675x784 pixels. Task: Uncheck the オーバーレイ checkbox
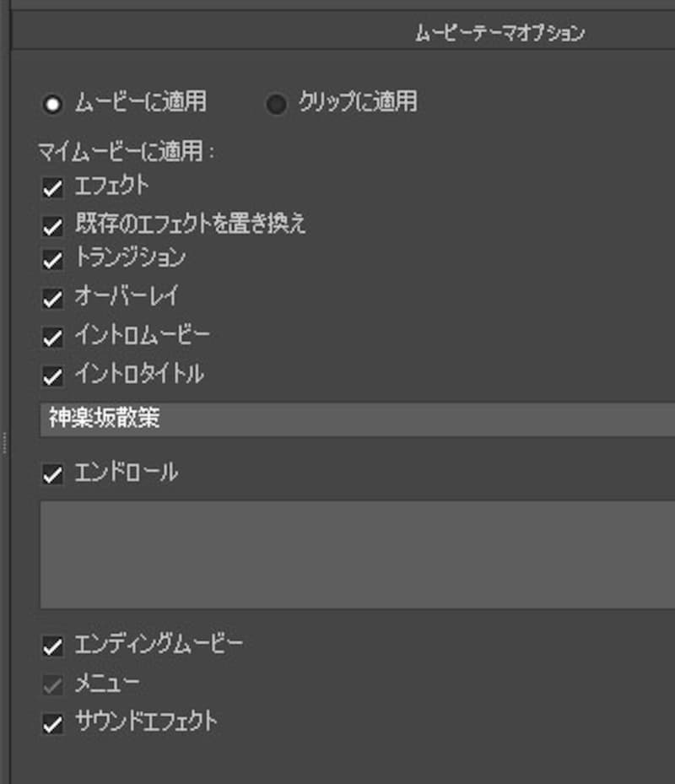click(53, 299)
